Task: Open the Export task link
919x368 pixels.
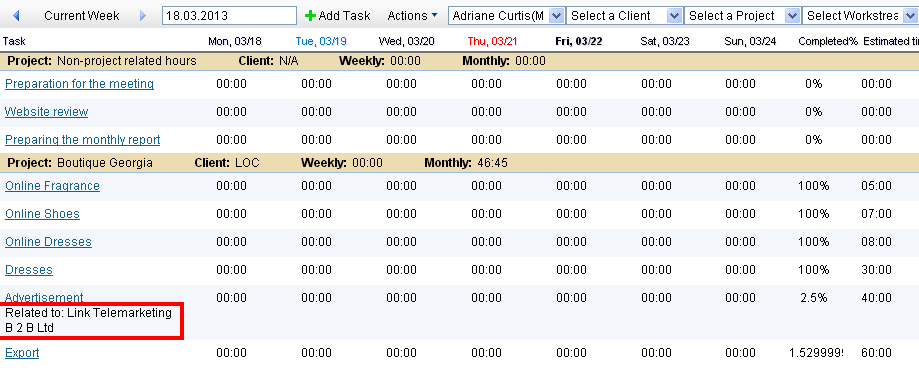Action: click(22, 353)
